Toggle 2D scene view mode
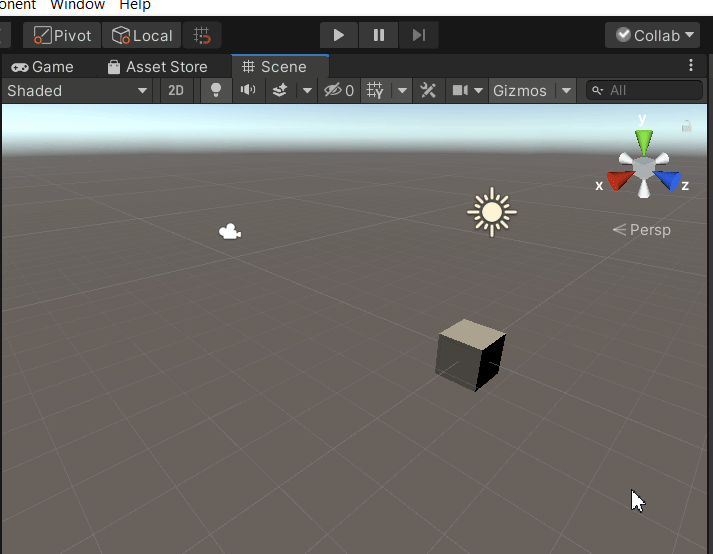This screenshot has height=554, width=713. point(176,91)
